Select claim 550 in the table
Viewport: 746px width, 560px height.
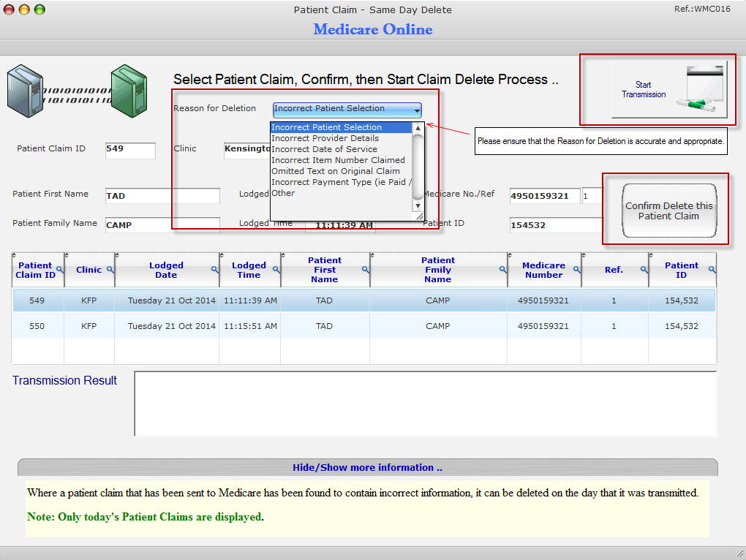pos(364,326)
